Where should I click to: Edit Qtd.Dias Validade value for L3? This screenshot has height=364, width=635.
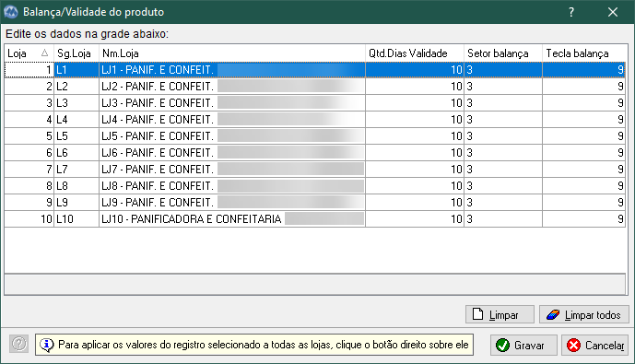click(415, 103)
